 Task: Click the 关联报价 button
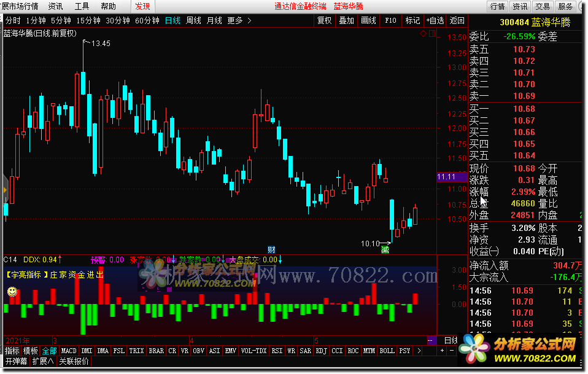(x=74, y=361)
